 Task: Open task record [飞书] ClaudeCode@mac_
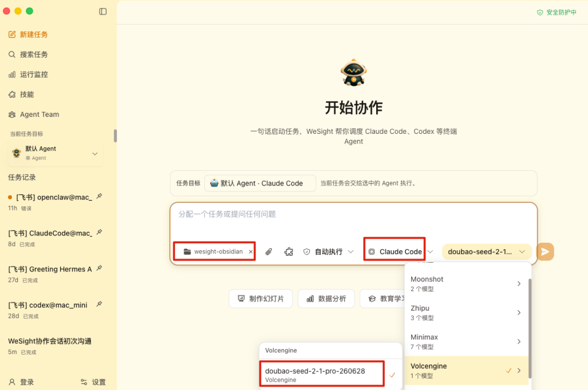pos(51,233)
